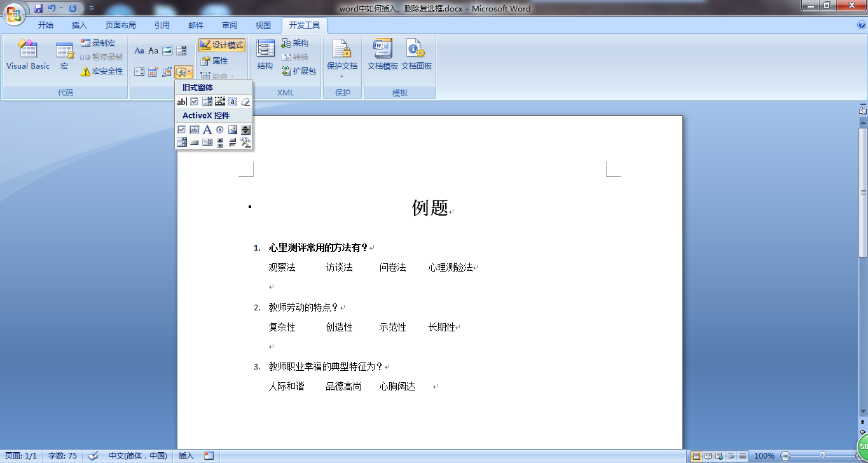This screenshot has width=868, height=463.
Task: Open XML 扩展包 expansion packs
Action: click(298, 71)
